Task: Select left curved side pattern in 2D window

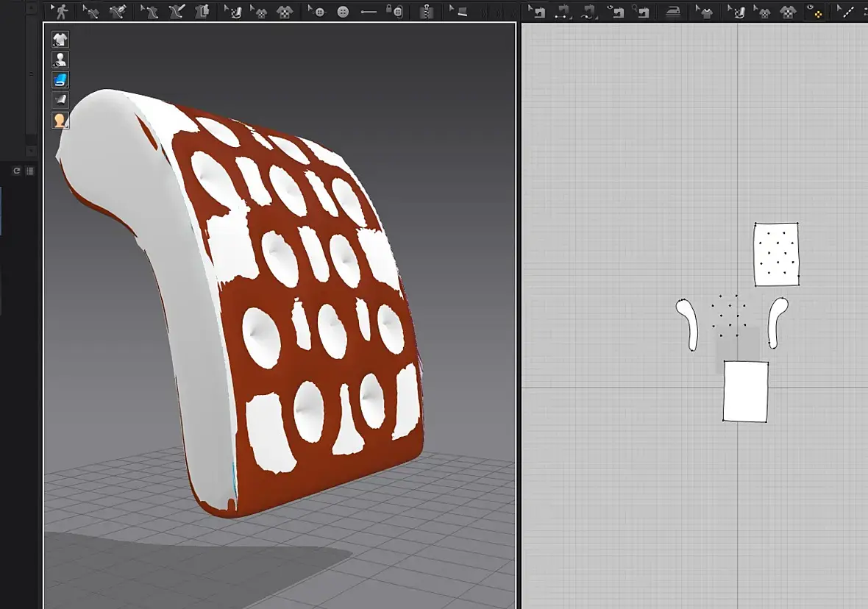Action: pos(688,324)
